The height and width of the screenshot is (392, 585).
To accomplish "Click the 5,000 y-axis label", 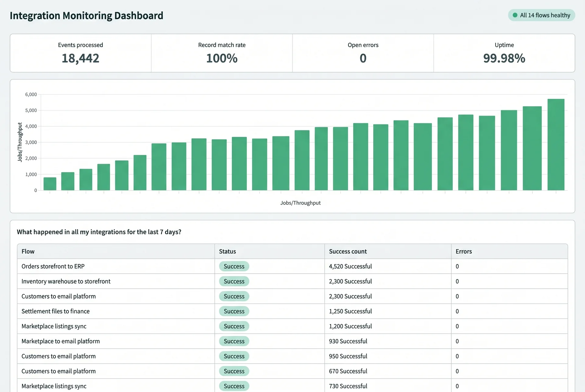I will (x=31, y=110).
